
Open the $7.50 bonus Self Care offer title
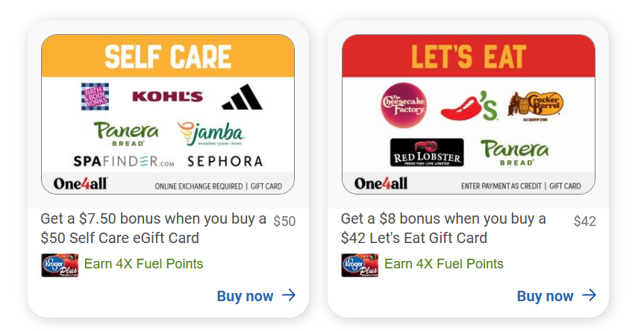click(x=153, y=228)
